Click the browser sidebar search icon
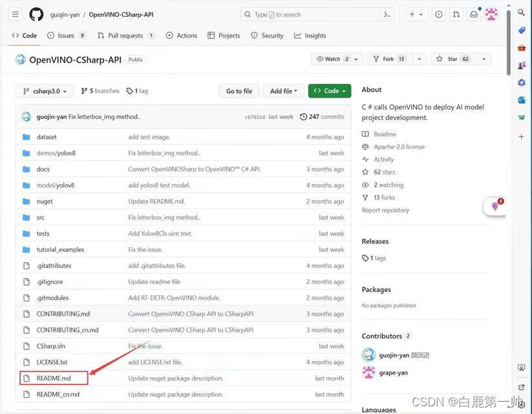Screen dimensions: 532x414 point(522,12)
